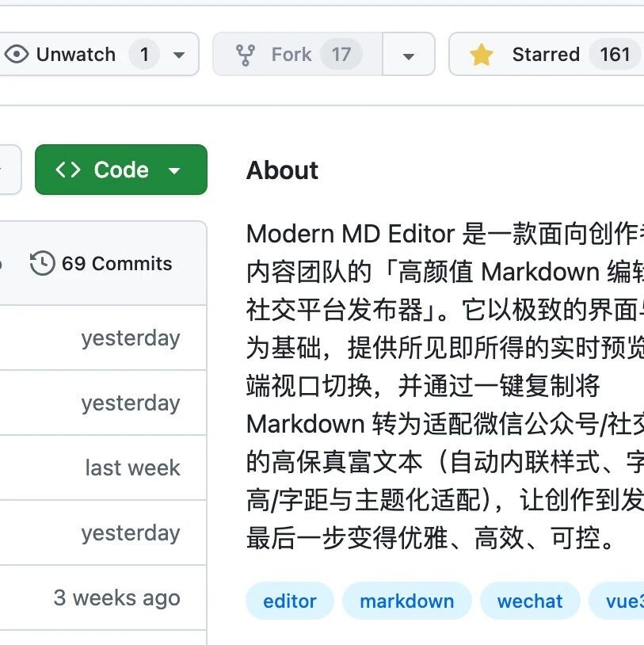Click the eye symbol to manage watch settings
The height and width of the screenshot is (645, 644).
coord(17,54)
